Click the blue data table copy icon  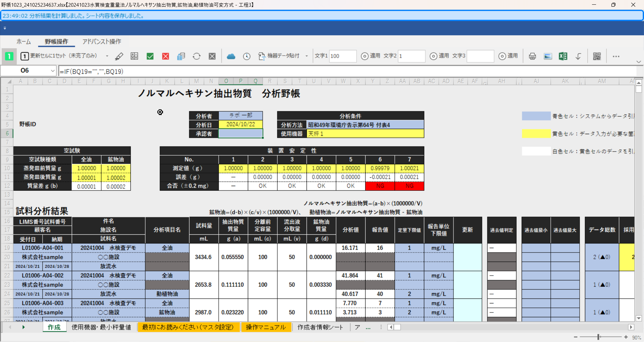click(181, 56)
